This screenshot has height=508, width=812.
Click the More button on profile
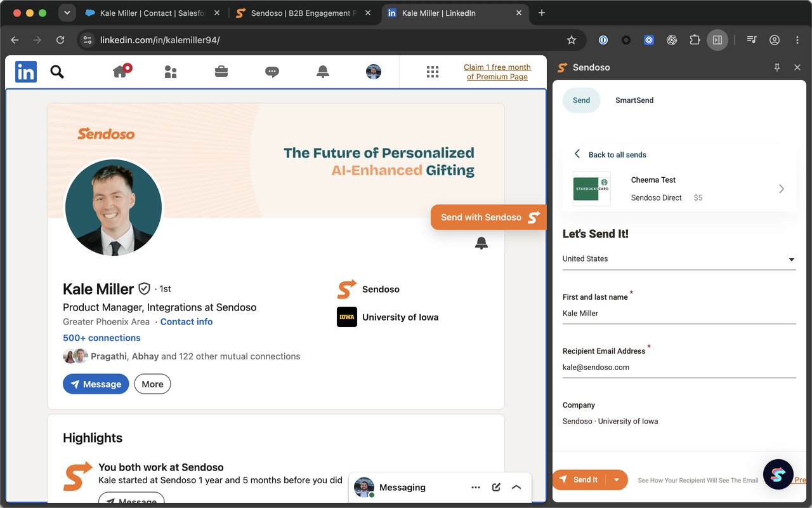pyautogui.click(x=152, y=384)
